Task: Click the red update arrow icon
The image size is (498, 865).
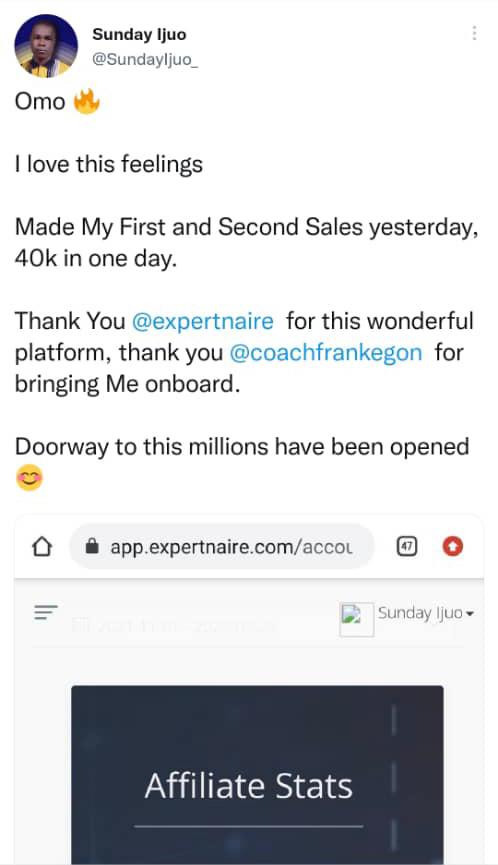Action: [453, 547]
